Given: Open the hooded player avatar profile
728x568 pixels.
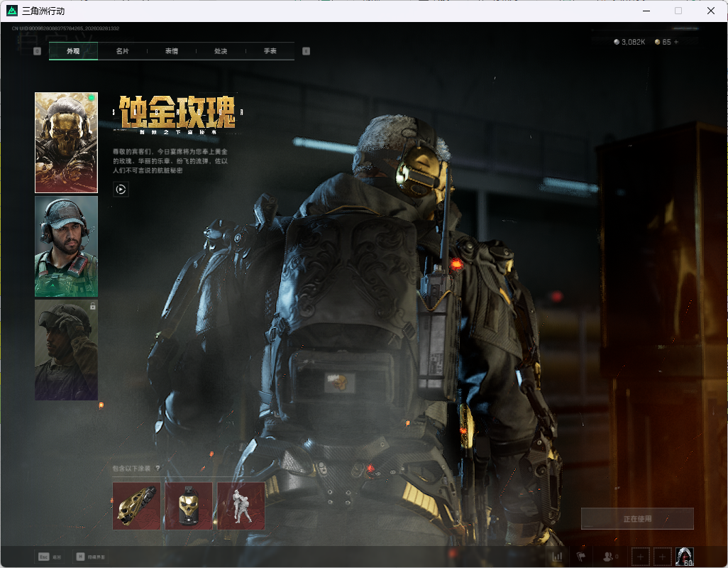Looking at the screenshot, I should [685, 557].
